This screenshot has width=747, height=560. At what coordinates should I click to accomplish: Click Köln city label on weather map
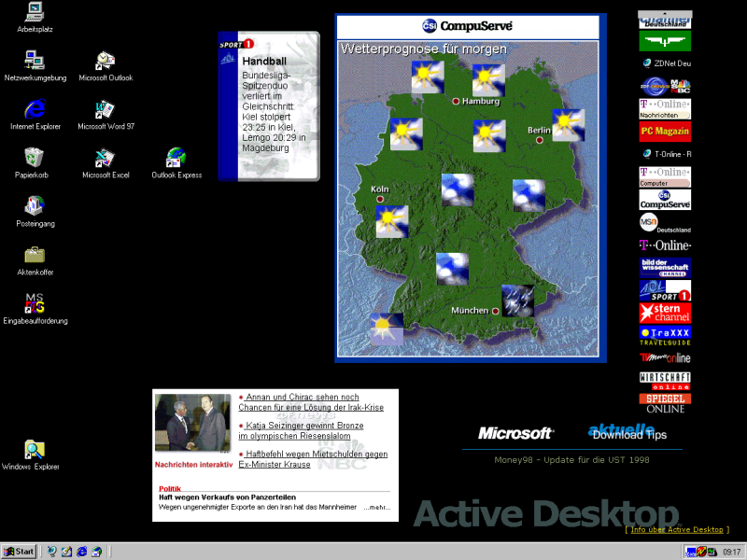coord(380,189)
